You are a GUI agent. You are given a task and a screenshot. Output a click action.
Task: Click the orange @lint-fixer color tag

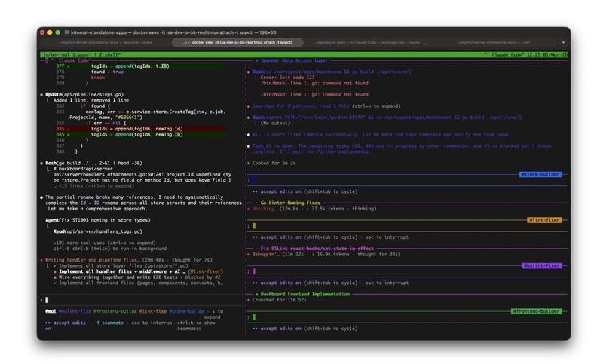point(544,220)
